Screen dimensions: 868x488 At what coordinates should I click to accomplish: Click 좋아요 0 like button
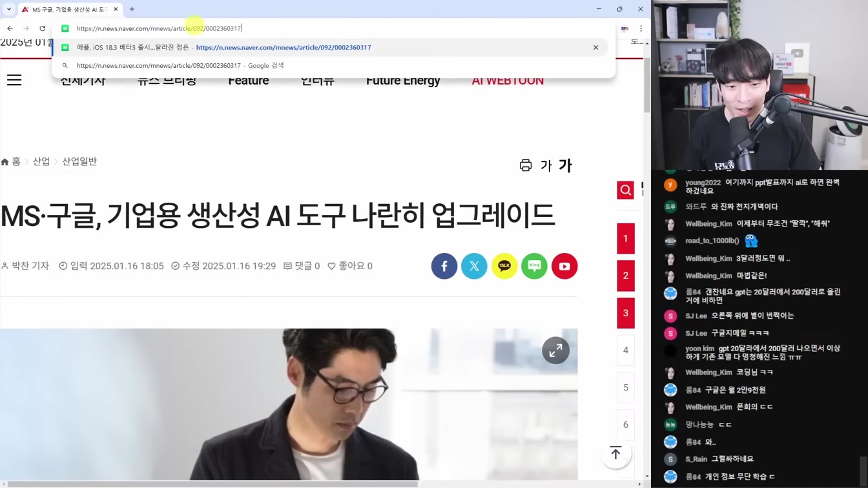(x=350, y=266)
